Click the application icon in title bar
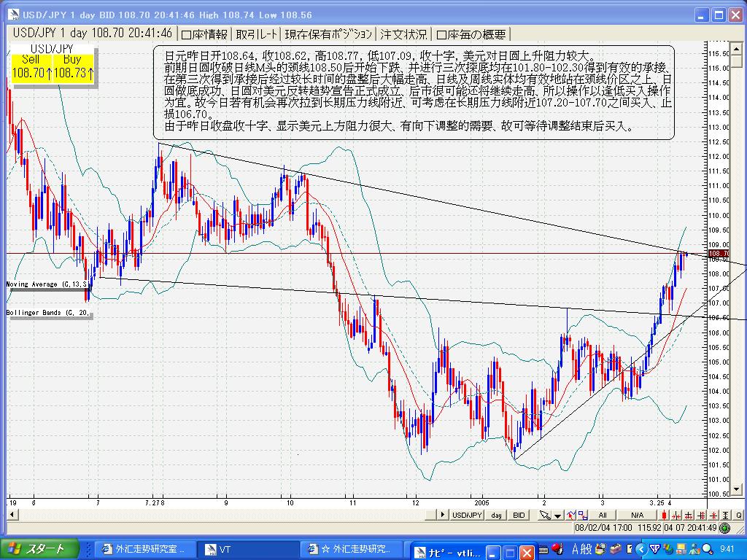This screenshot has height=560, width=747. point(14,15)
